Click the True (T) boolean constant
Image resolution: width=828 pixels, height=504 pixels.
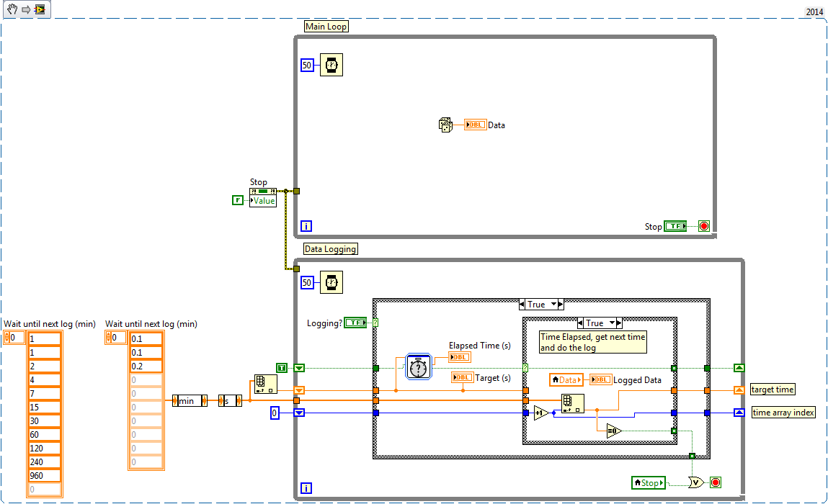(282, 368)
